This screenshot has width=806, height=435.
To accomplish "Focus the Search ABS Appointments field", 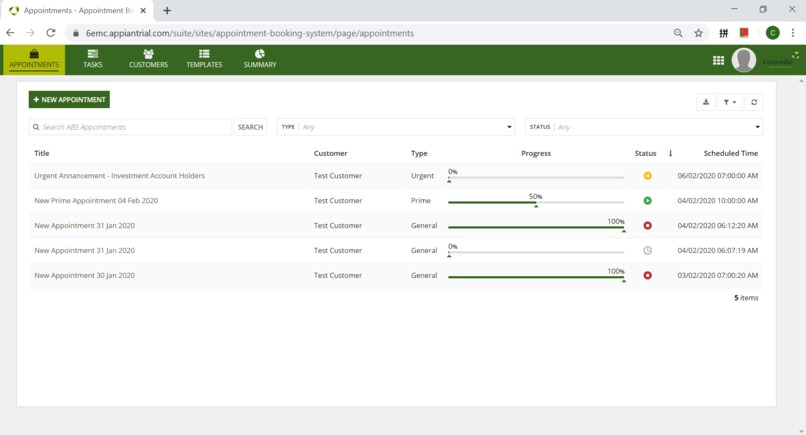I will [130, 127].
